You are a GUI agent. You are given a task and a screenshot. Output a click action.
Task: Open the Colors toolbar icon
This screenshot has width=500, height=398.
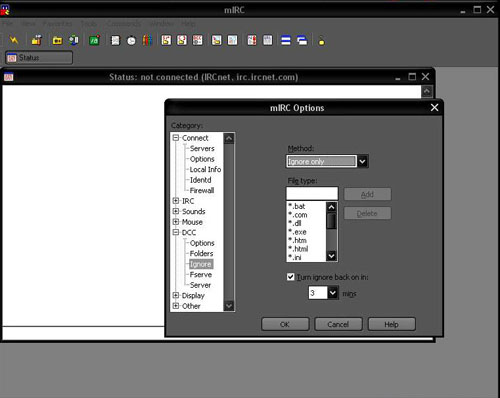(147, 40)
